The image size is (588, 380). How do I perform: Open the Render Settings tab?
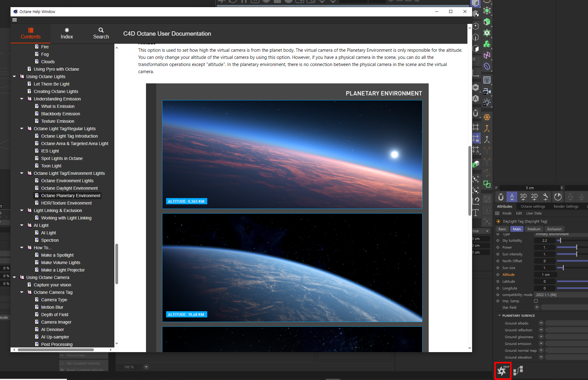point(566,206)
